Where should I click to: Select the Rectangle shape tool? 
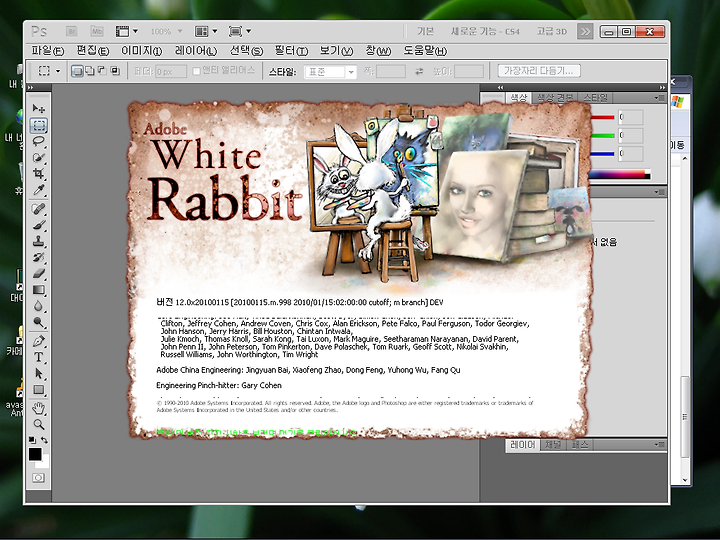pos(39,390)
